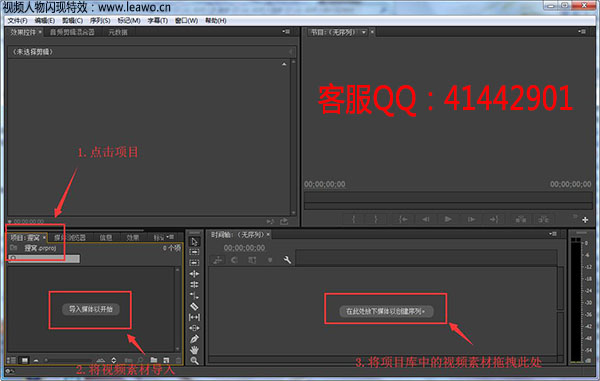Click the Find icon in project panel footer
Image resolution: width=600 pixels, height=381 pixels.
pyautogui.click(x=140, y=360)
